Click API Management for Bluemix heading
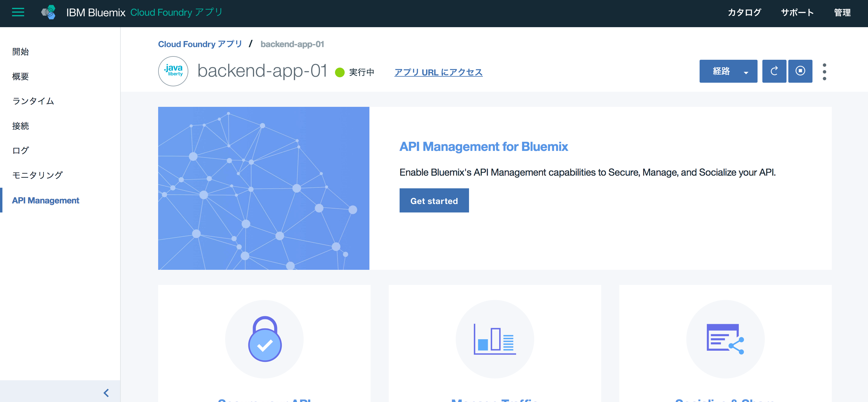The height and width of the screenshot is (402, 868). pyautogui.click(x=483, y=147)
